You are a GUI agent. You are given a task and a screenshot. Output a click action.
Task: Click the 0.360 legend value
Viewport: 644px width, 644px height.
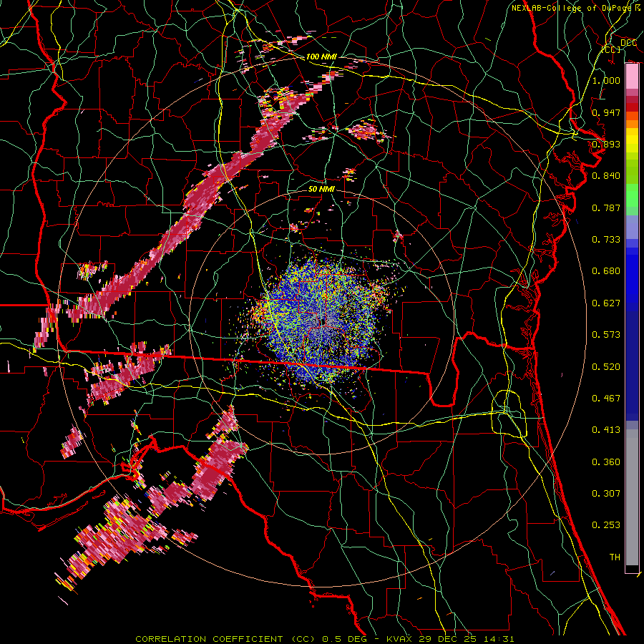coord(606,462)
